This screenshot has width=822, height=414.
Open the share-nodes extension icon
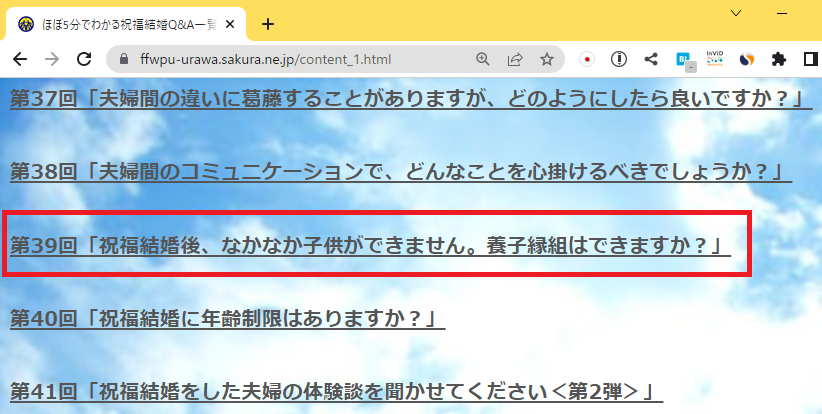[x=651, y=59]
